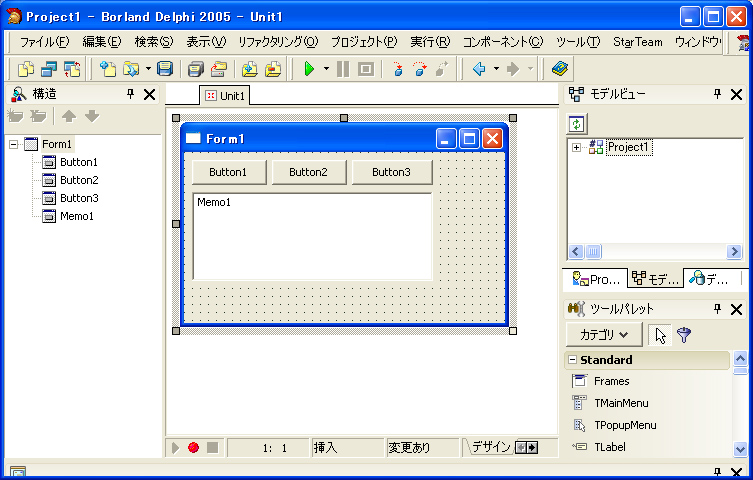The image size is (753, 480).
Task: Open the StarTeam menu
Action: (638, 42)
